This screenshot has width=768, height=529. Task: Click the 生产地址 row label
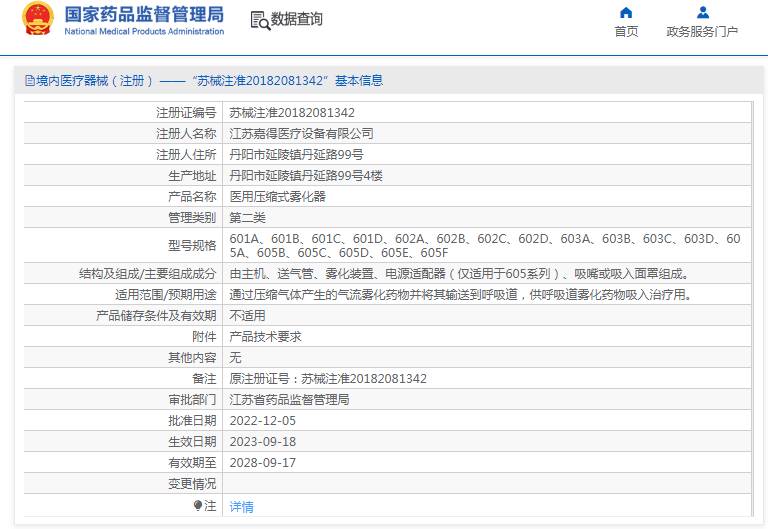click(x=192, y=175)
